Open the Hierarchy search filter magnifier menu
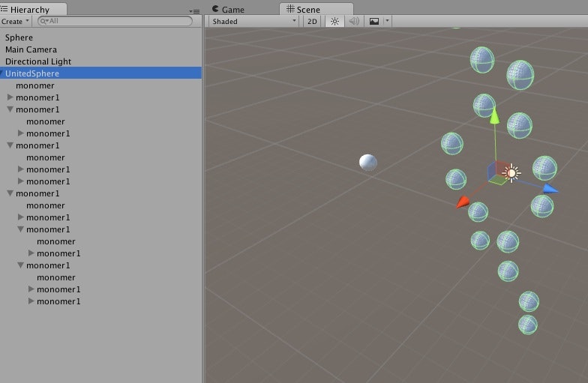 point(44,21)
